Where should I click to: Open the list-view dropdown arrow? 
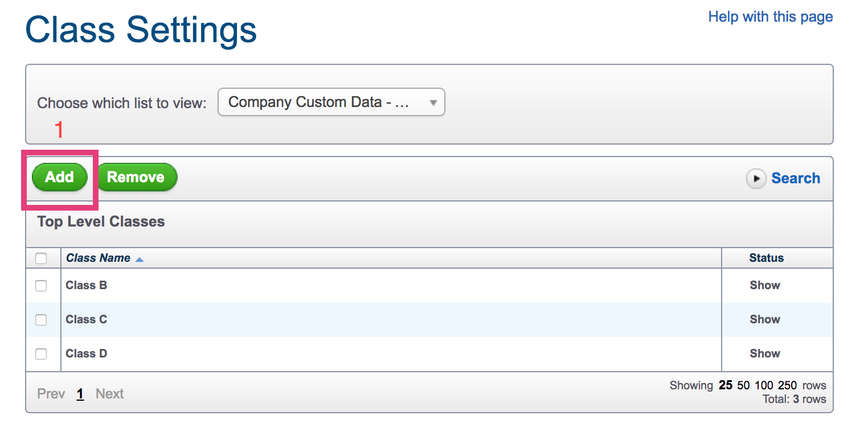pyautogui.click(x=433, y=103)
